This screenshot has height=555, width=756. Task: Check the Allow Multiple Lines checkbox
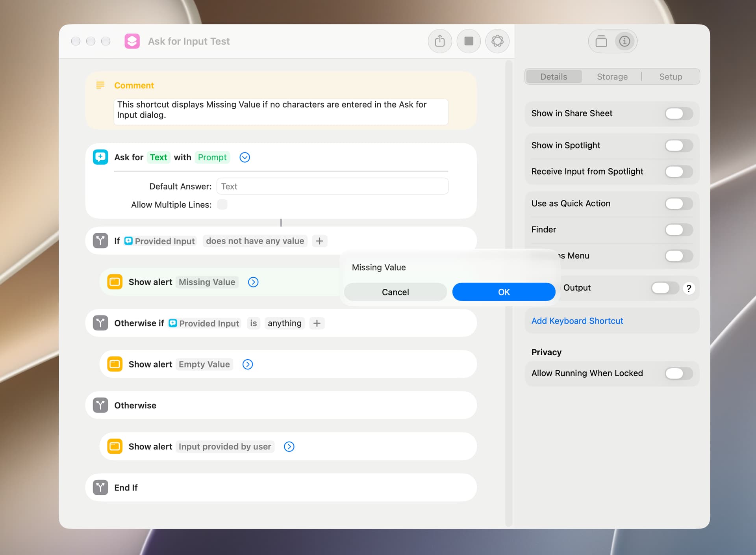coord(222,204)
